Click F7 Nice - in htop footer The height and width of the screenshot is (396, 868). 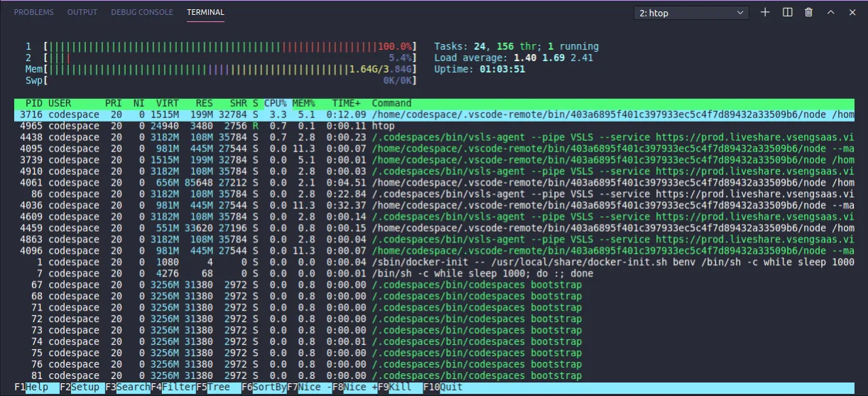(310, 387)
